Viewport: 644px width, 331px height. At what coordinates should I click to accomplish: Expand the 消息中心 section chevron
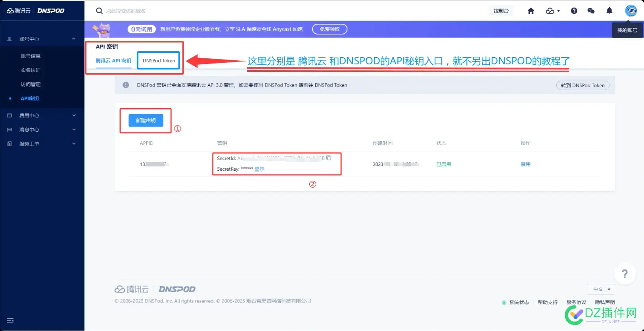point(74,130)
